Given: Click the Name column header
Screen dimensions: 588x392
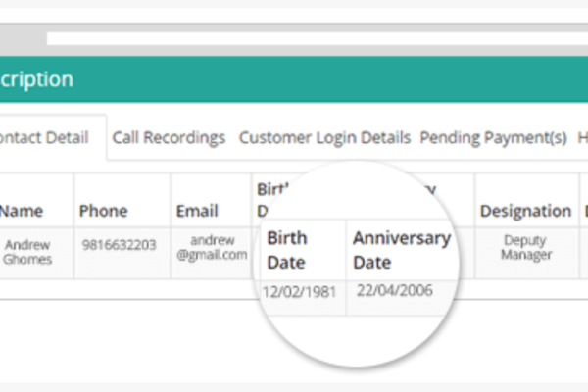Looking at the screenshot, I should (22, 211).
